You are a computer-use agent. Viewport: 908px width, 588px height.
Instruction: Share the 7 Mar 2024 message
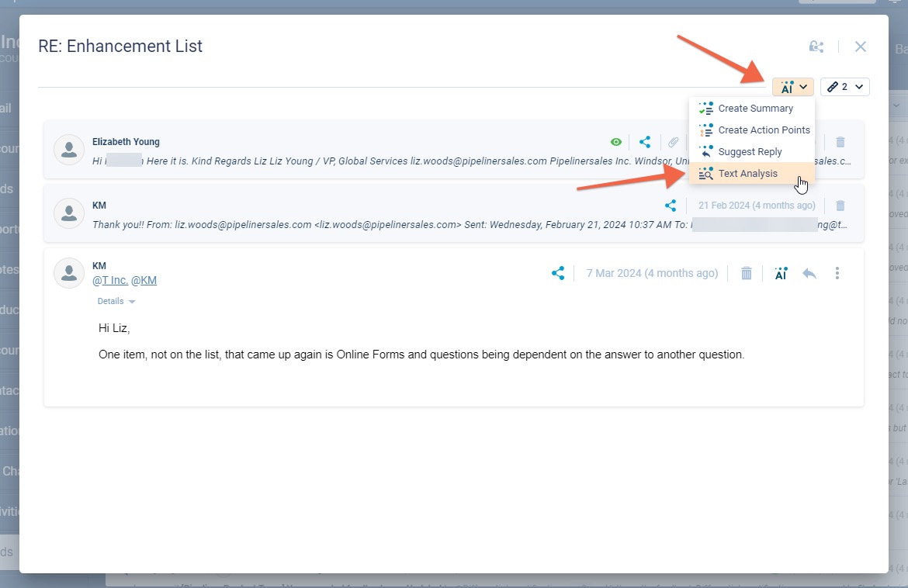[x=557, y=273]
